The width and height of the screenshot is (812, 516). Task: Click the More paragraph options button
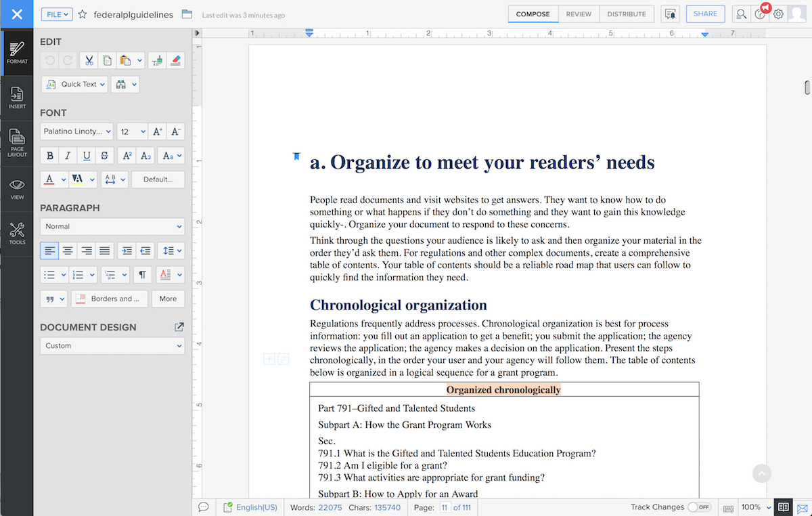click(x=168, y=299)
